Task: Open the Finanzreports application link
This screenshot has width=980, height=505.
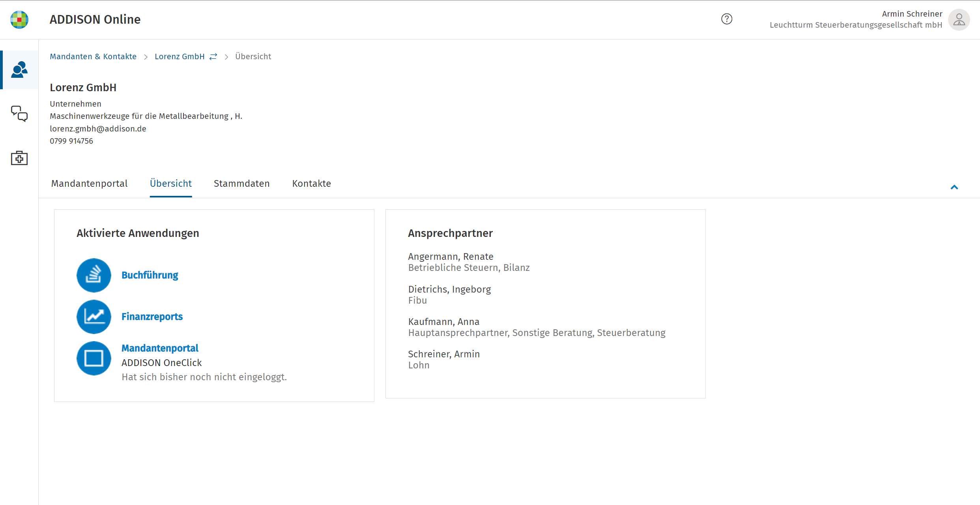Action: click(152, 317)
